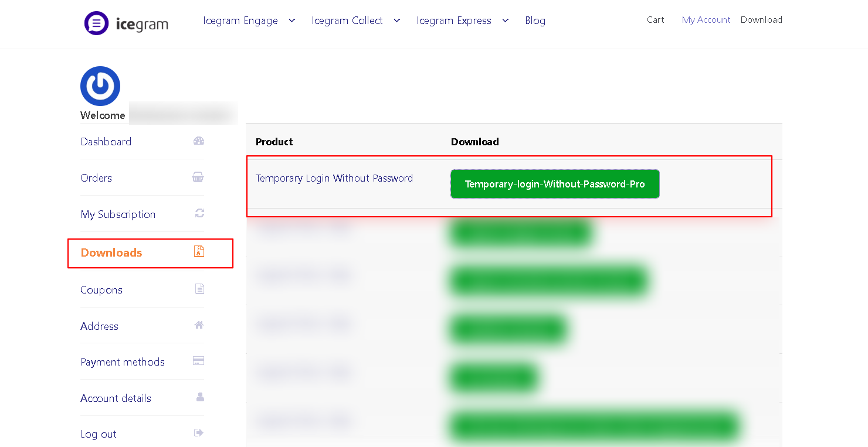Click the Payment methods card icon

coord(199,361)
